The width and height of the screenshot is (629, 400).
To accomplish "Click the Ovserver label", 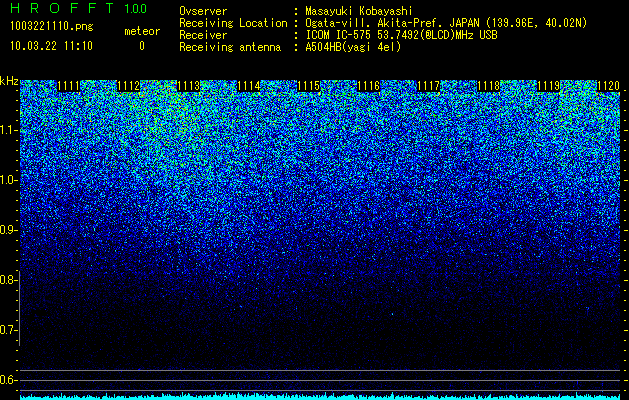I will click(203, 11).
